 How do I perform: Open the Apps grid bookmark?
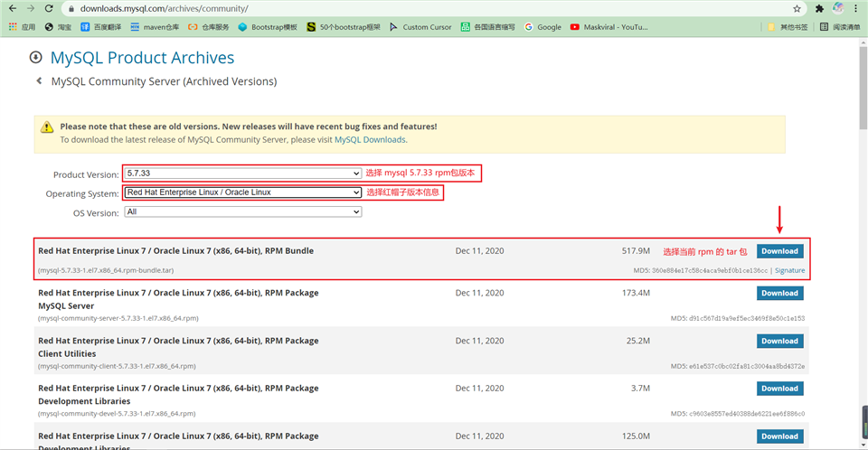pos(22,27)
